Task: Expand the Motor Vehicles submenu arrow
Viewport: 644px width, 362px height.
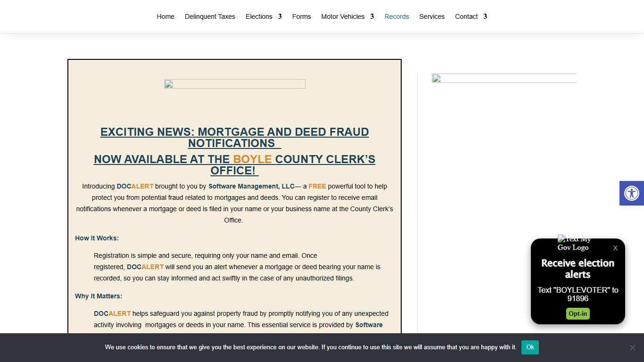Action: click(x=372, y=16)
